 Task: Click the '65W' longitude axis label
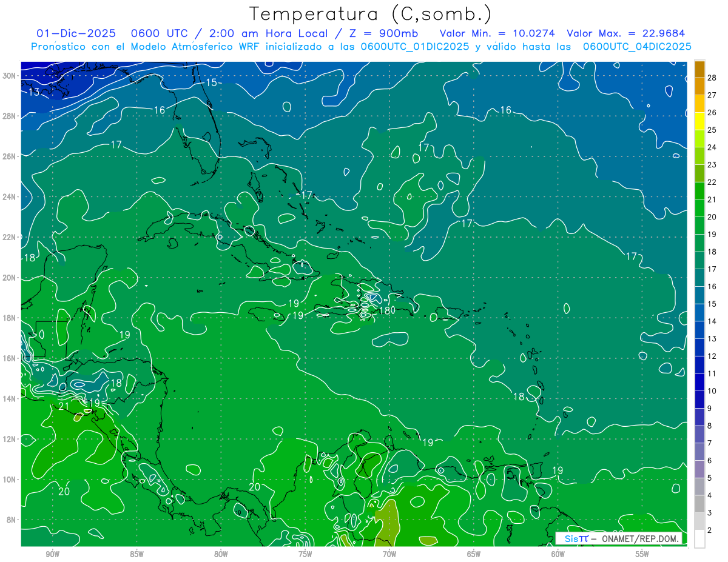pyautogui.click(x=474, y=554)
